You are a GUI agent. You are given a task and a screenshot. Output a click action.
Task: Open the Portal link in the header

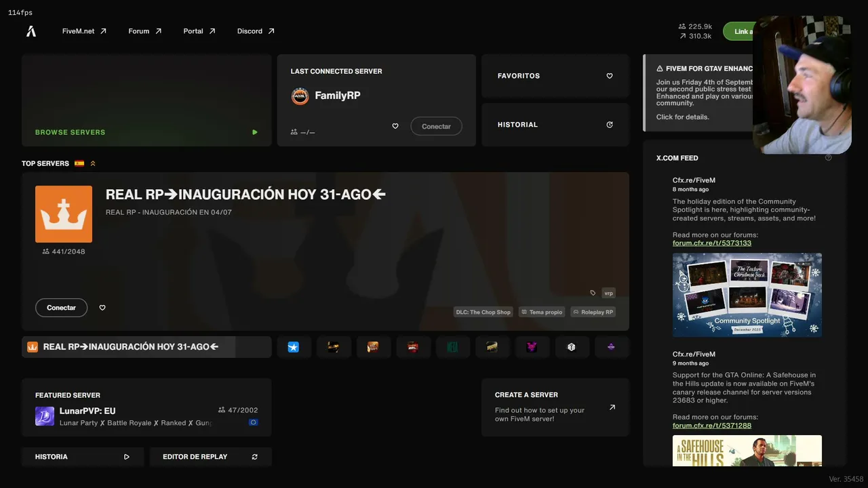tap(199, 31)
